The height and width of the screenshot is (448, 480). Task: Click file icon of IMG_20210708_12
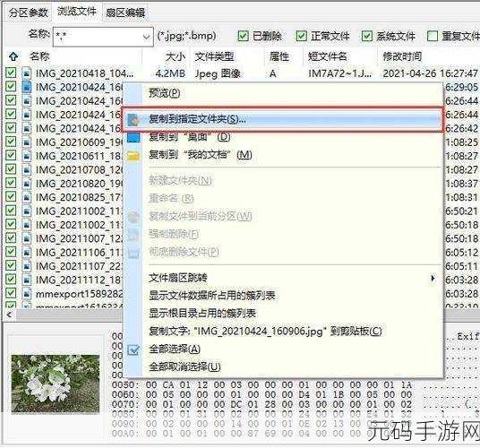[x=27, y=169]
